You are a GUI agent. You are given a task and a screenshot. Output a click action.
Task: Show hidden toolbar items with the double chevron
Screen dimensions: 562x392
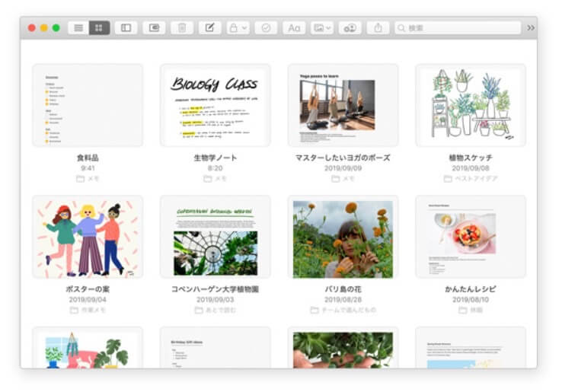(x=531, y=27)
